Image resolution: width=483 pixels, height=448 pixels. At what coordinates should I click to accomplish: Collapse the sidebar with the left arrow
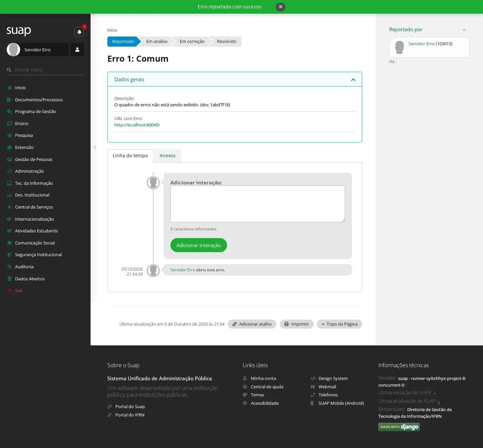[x=95, y=147]
